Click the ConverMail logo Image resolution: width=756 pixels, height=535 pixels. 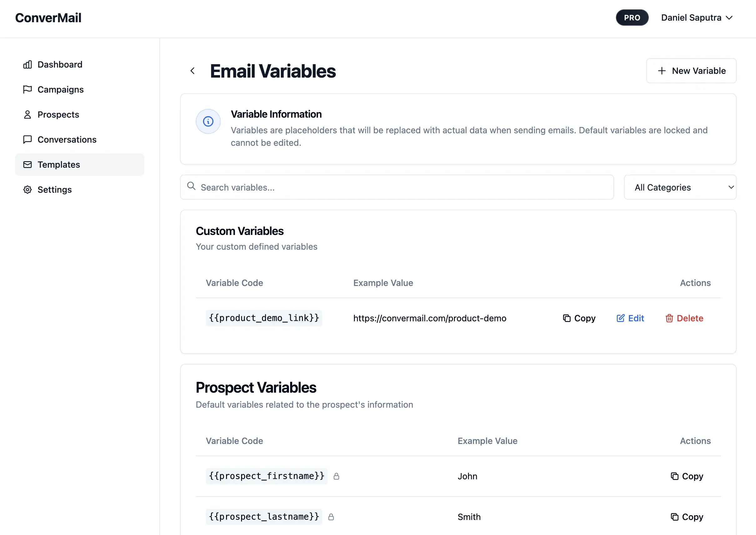coord(48,18)
